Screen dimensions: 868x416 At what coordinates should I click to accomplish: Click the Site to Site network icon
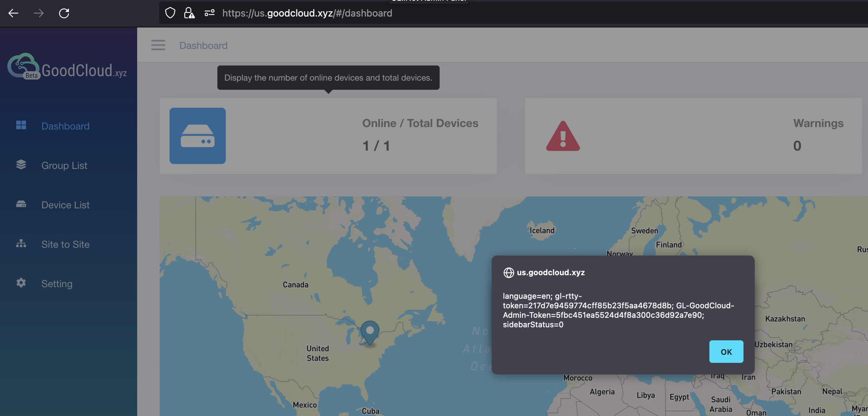pyautogui.click(x=21, y=244)
